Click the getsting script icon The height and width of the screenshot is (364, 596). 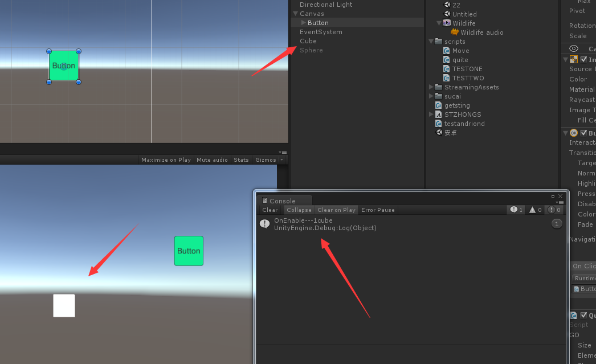pos(438,105)
